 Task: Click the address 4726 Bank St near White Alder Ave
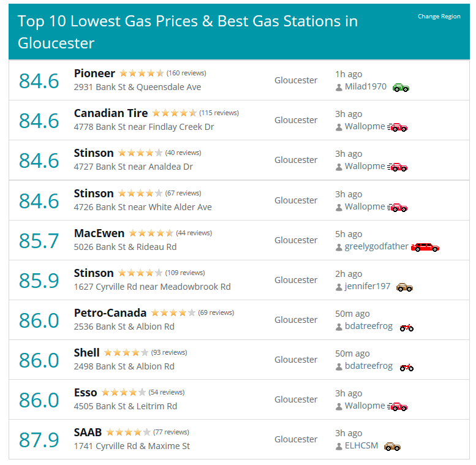(x=143, y=207)
